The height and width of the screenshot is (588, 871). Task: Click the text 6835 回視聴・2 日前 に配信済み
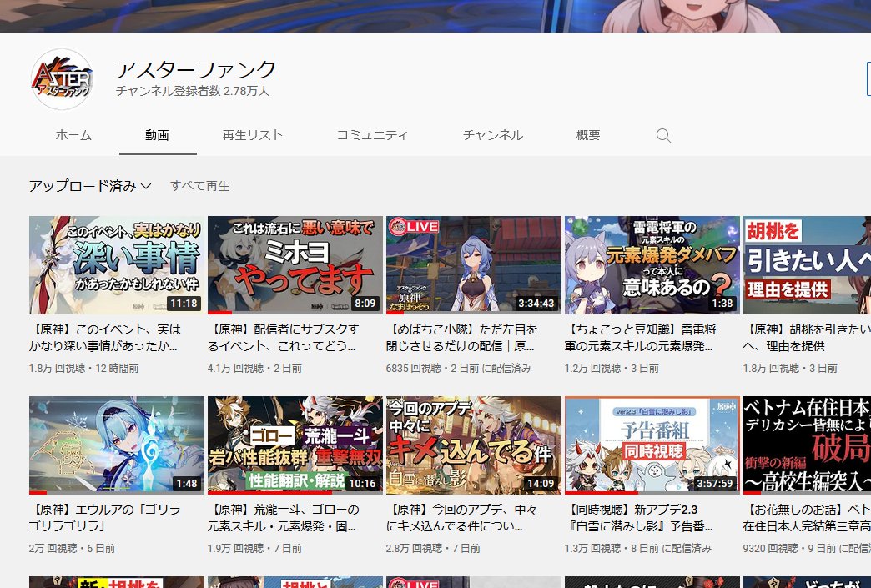point(459,368)
